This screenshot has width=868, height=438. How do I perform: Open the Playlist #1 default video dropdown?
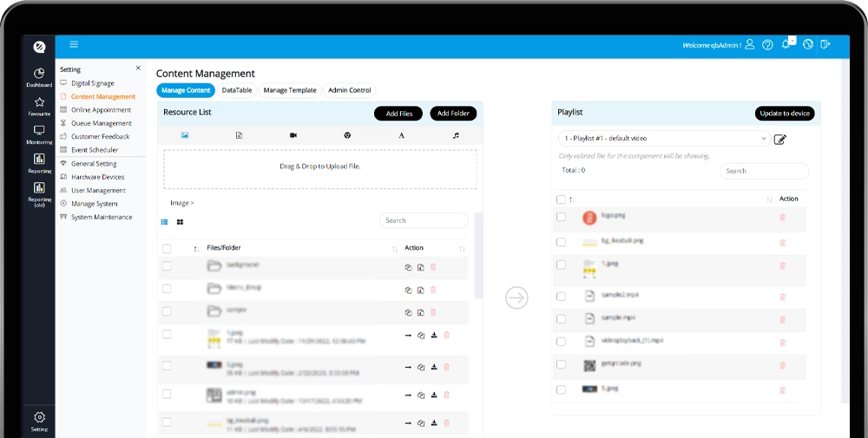tap(664, 139)
